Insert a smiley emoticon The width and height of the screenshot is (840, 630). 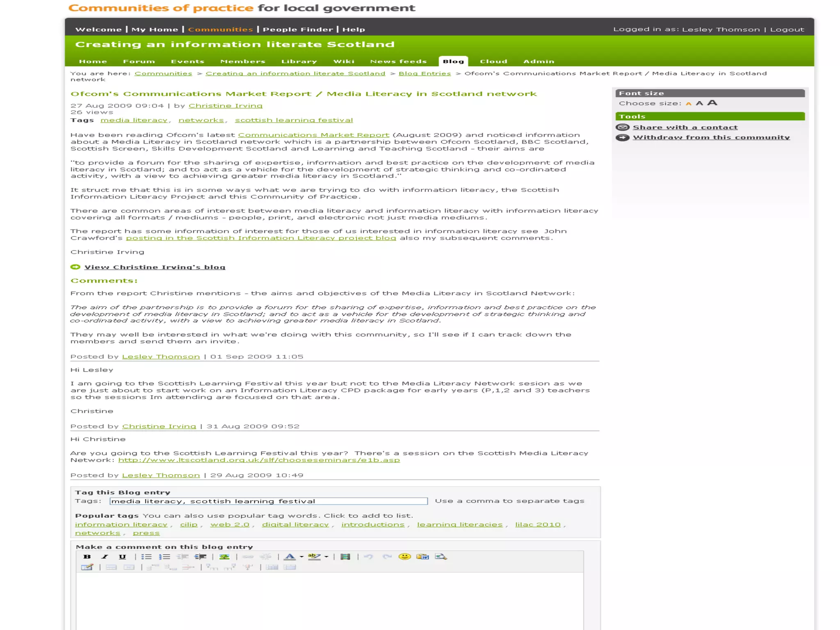404,556
